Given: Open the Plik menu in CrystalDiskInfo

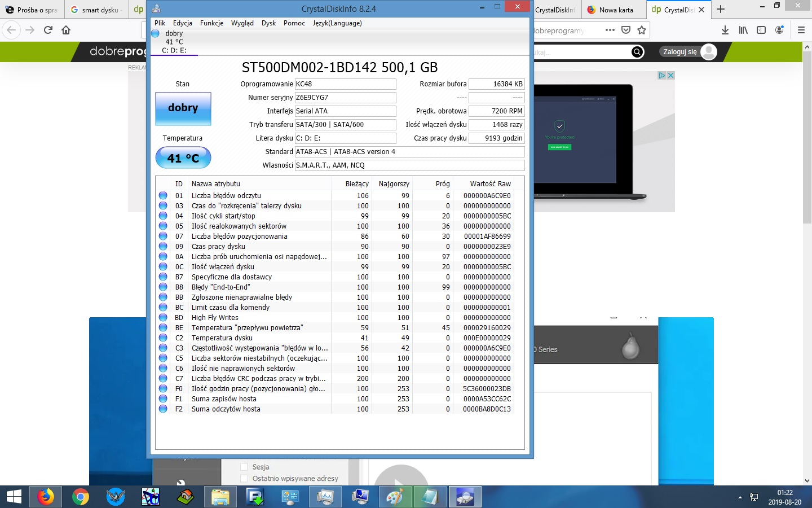Looking at the screenshot, I should 160,23.
